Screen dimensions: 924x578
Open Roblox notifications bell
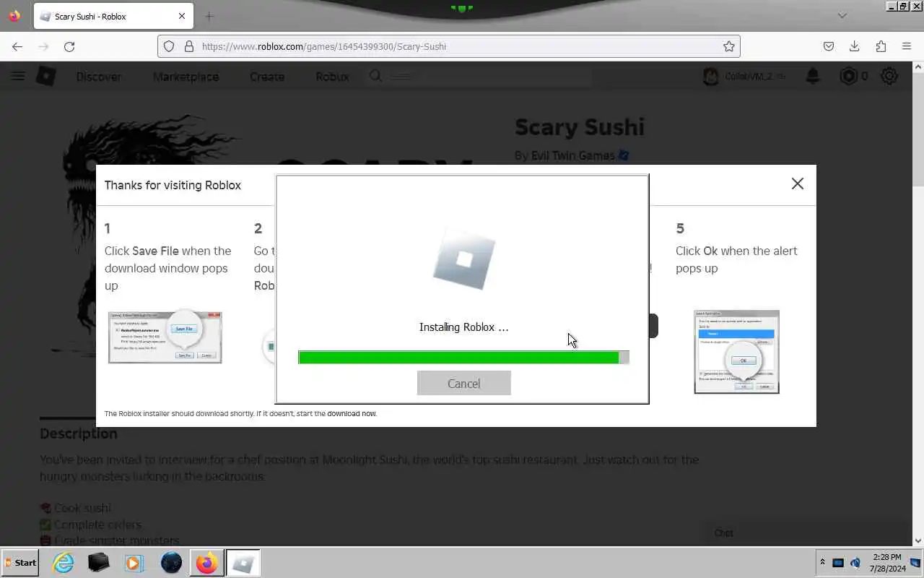tap(813, 76)
